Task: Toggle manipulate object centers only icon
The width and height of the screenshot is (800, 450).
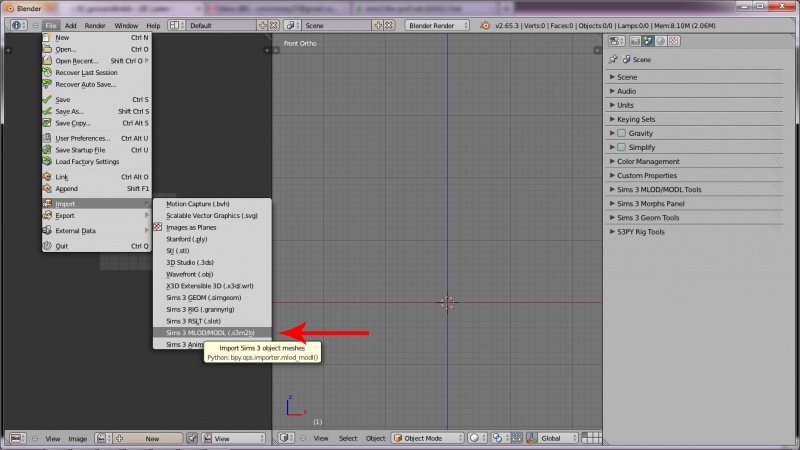Action: pos(516,438)
